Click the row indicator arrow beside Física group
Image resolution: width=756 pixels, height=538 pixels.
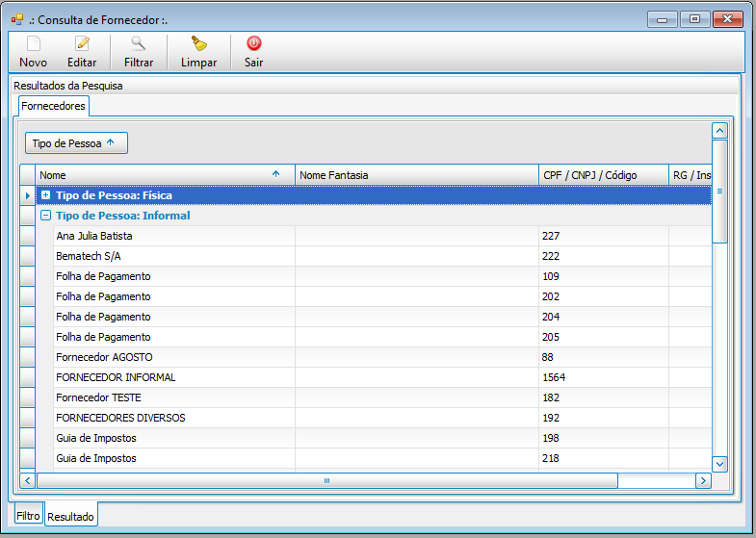coord(28,195)
